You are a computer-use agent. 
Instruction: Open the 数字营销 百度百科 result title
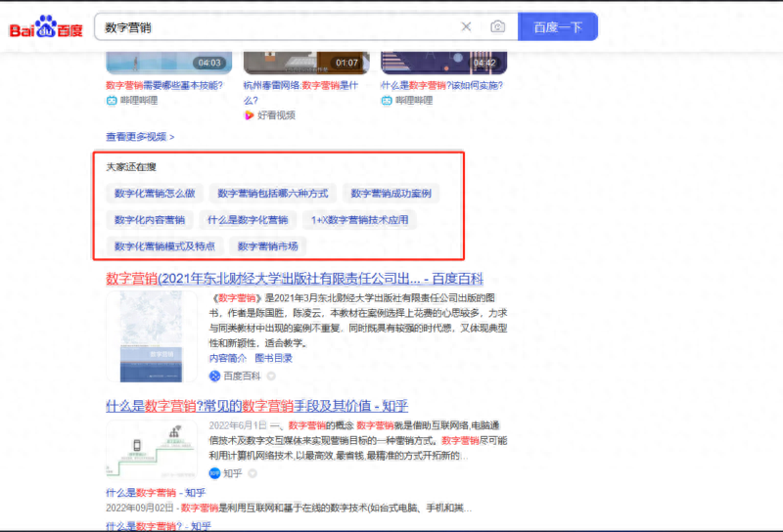tap(294, 279)
